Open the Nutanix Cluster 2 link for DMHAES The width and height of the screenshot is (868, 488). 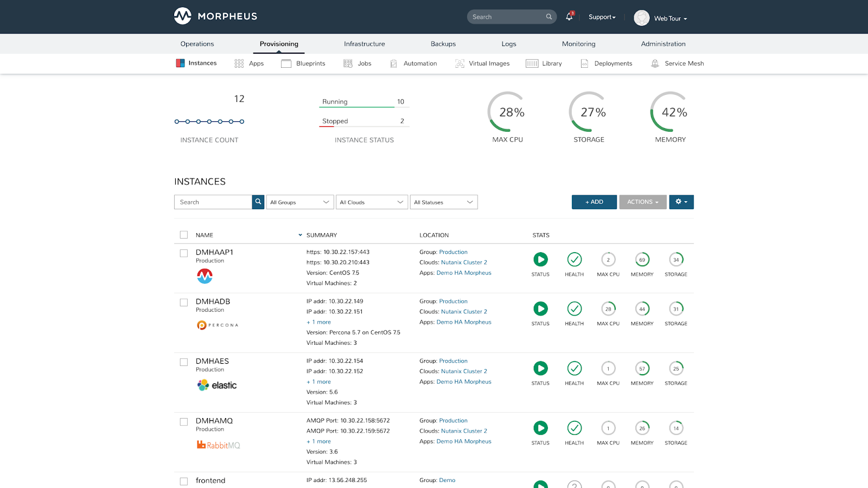[x=464, y=371]
